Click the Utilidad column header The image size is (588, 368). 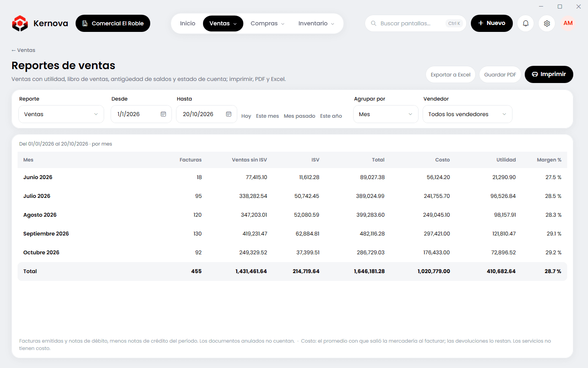click(x=506, y=160)
